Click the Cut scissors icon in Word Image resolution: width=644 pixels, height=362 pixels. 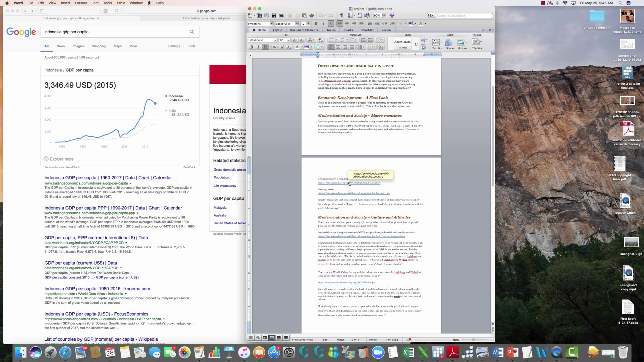[290, 15]
